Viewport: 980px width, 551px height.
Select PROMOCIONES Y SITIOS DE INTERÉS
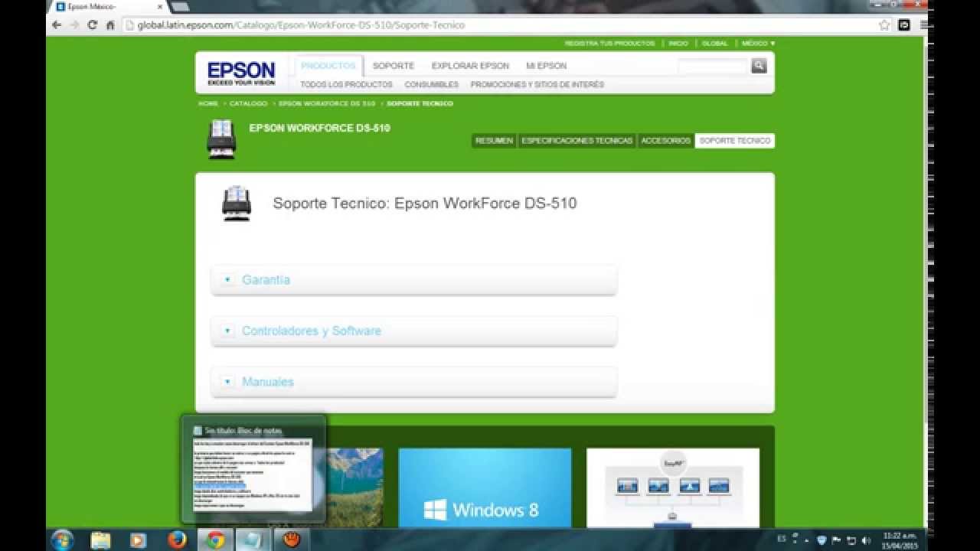[537, 85]
